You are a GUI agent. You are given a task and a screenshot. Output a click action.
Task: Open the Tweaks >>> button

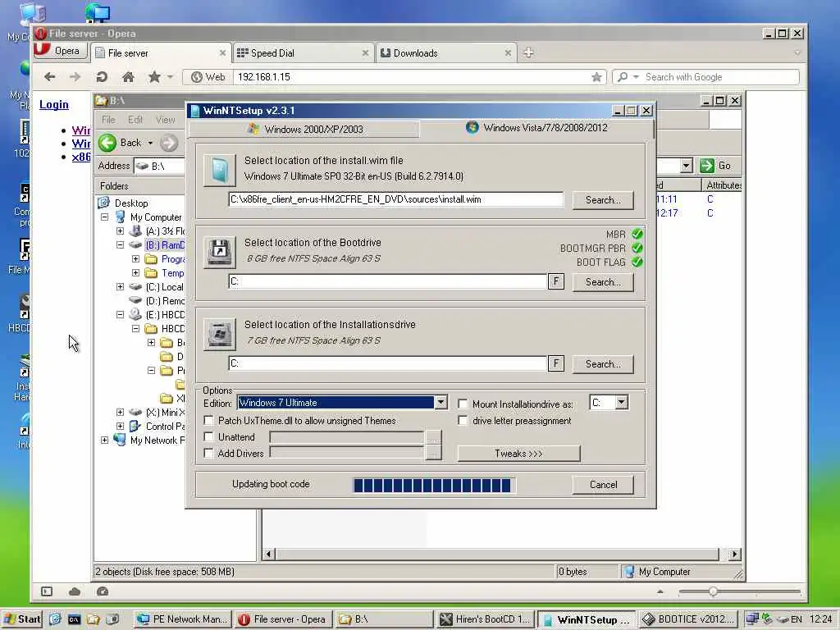[518, 453]
